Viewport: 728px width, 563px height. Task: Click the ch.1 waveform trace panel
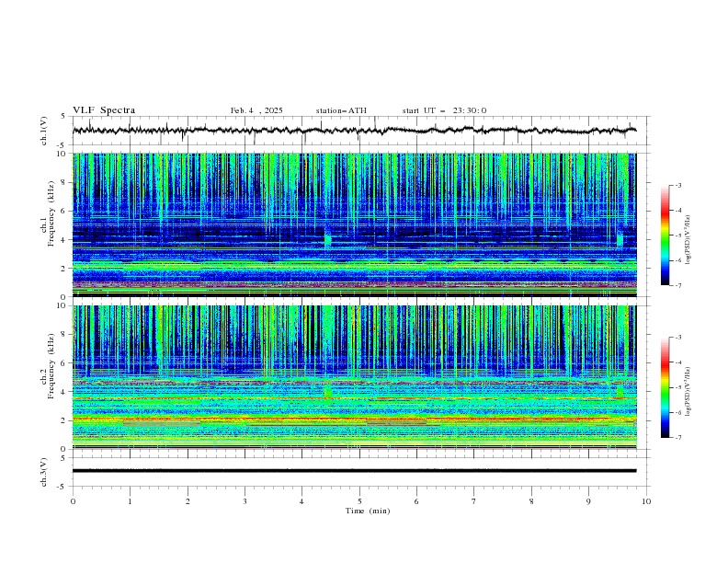[361, 131]
